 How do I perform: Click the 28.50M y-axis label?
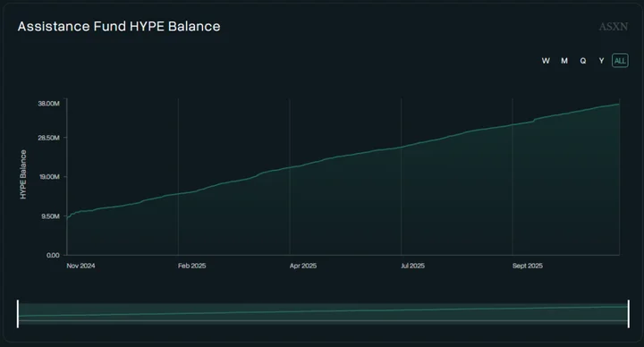point(49,138)
